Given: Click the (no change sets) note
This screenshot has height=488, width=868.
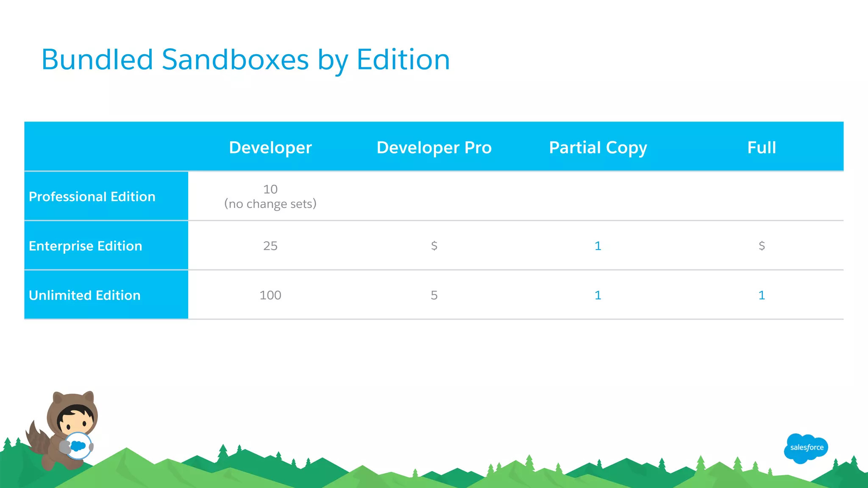Looking at the screenshot, I should pyautogui.click(x=270, y=204).
